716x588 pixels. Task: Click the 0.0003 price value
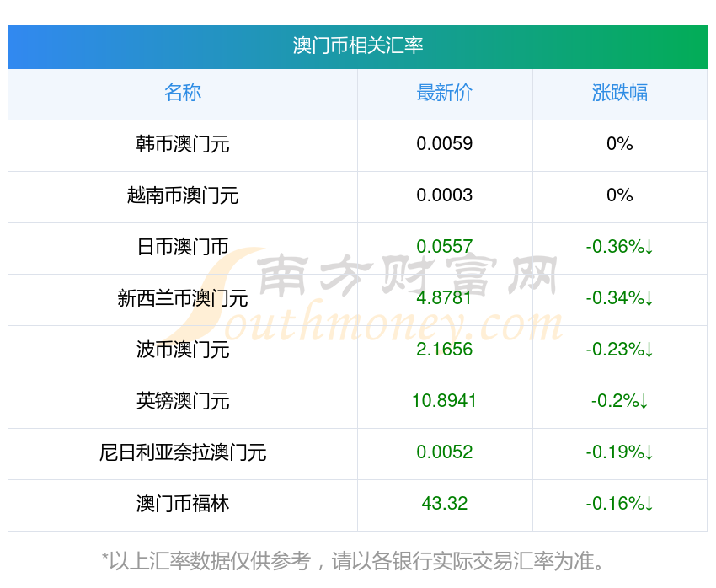point(444,195)
